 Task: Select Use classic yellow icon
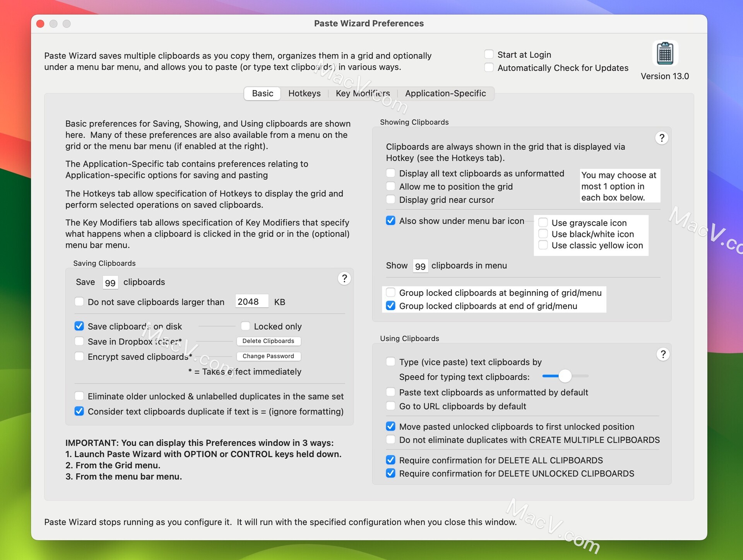(543, 245)
